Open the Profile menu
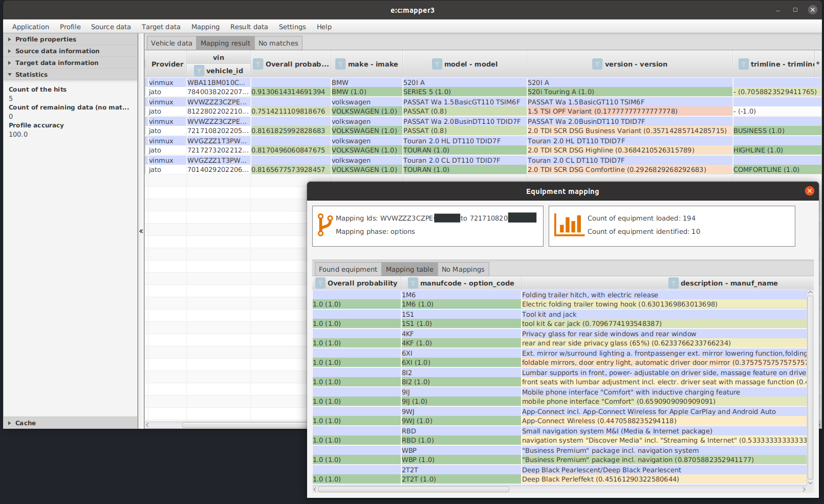The height and width of the screenshot is (504, 824). click(70, 27)
